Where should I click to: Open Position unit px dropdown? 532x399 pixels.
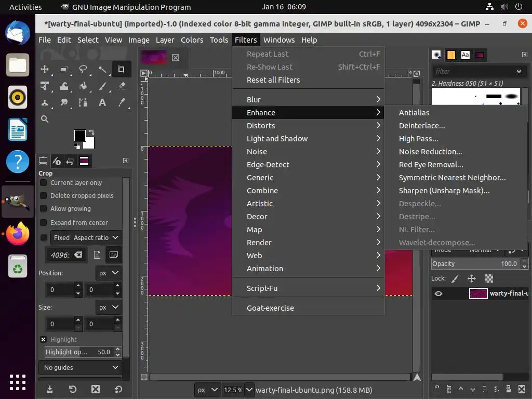(109, 273)
